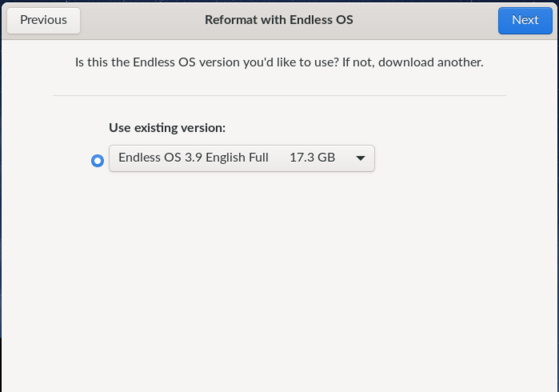The image size is (559, 392).
Task: Open the Endless OS version dropdown
Action: click(242, 158)
